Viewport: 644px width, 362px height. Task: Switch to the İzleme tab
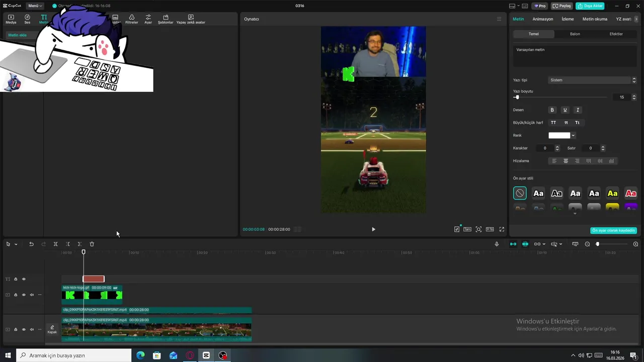[x=568, y=19]
